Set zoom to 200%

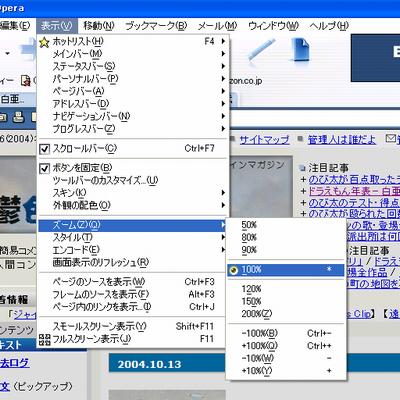pos(286,314)
